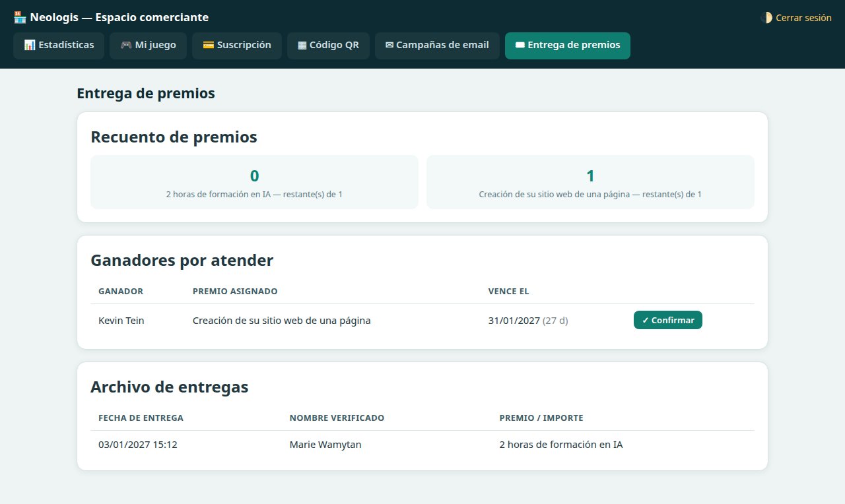Click Kevin Tein's assigned prize text
The image size is (845, 504).
(282, 321)
